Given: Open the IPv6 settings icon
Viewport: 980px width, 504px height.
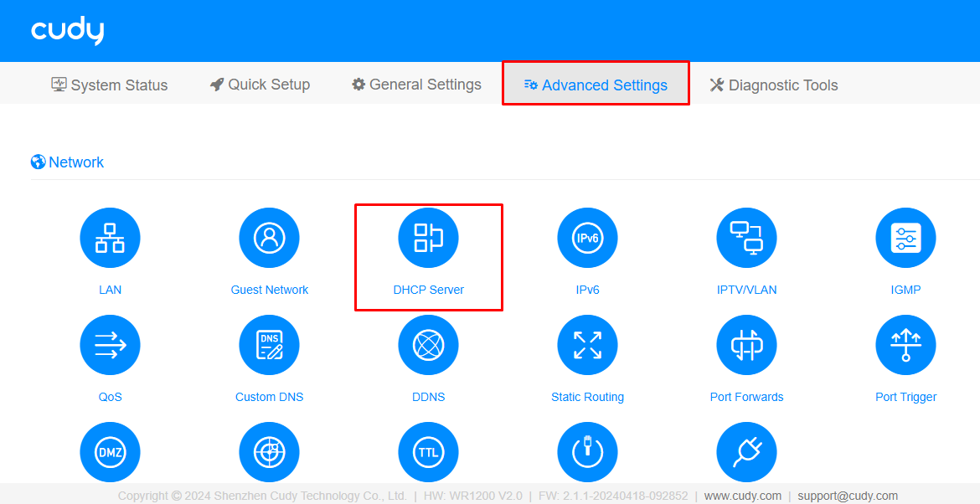Looking at the screenshot, I should click(587, 239).
